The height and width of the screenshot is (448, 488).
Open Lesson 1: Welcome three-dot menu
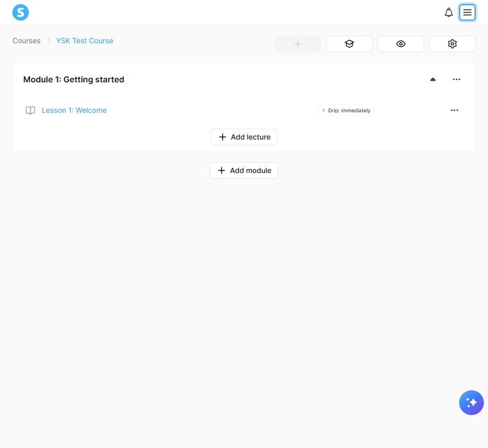click(455, 110)
